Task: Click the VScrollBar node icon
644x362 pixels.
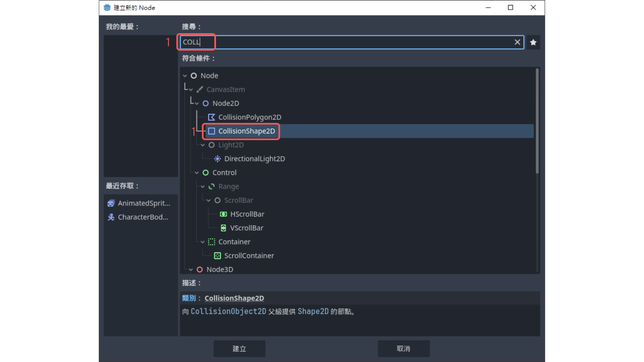Action: (223, 228)
